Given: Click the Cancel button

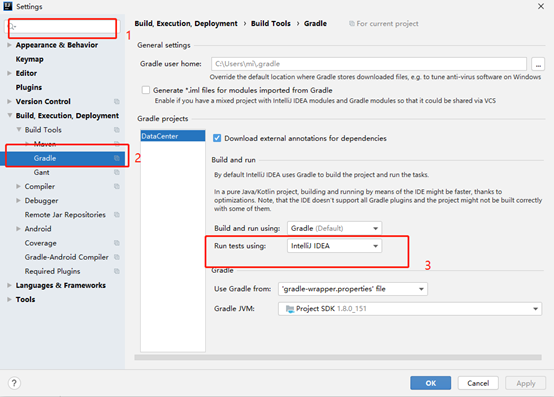Looking at the screenshot, I should 478,383.
